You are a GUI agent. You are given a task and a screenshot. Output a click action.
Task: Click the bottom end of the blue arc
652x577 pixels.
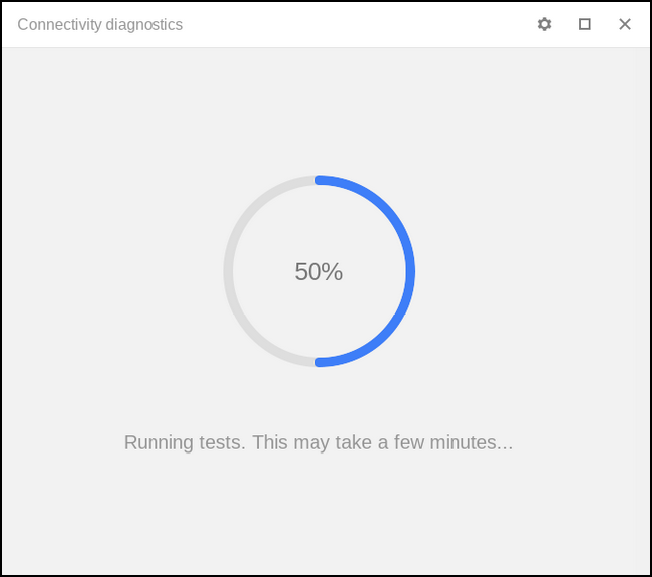319,362
